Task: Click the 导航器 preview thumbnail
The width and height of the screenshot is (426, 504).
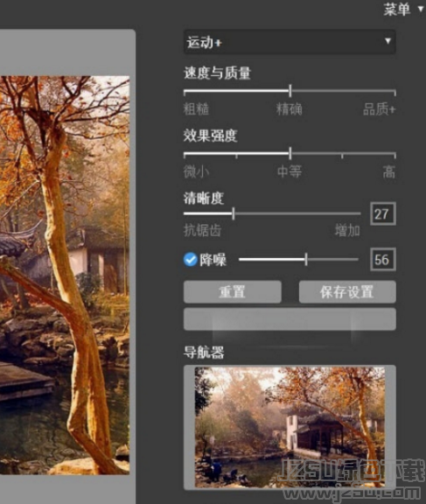Action: [290, 427]
